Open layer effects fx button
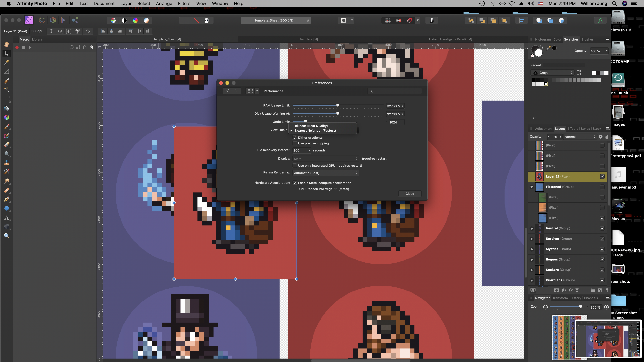This screenshot has height=362, width=644. coord(570,290)
